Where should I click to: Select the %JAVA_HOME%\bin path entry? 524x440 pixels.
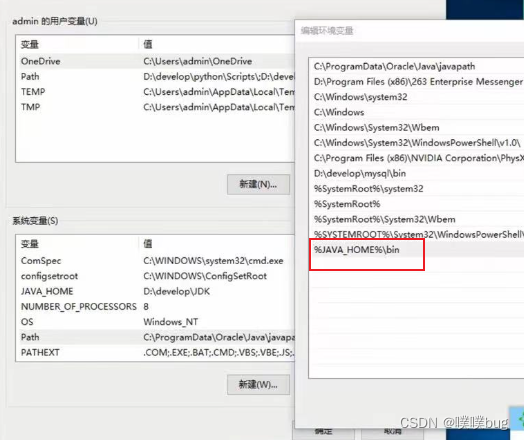click(x=416, y=250)
